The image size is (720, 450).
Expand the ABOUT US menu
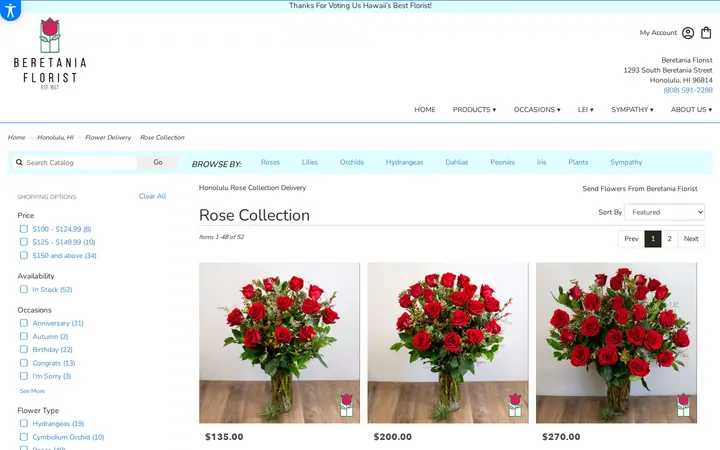(x=691, y=110)
